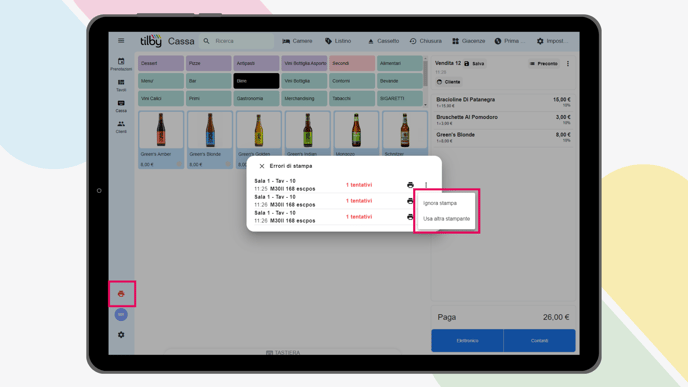The image size is (688, 387).
Task: Select Ignora stampa menu option
Action: click(440, 203)
